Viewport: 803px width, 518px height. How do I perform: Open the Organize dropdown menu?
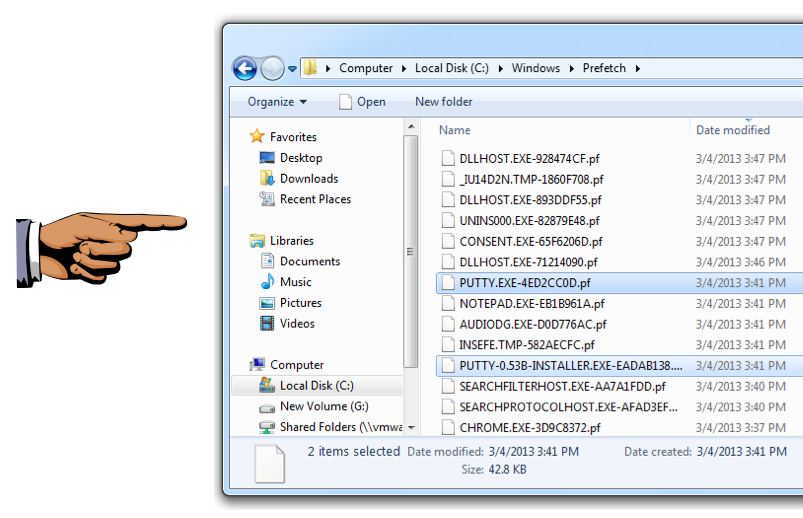point(278,102)
